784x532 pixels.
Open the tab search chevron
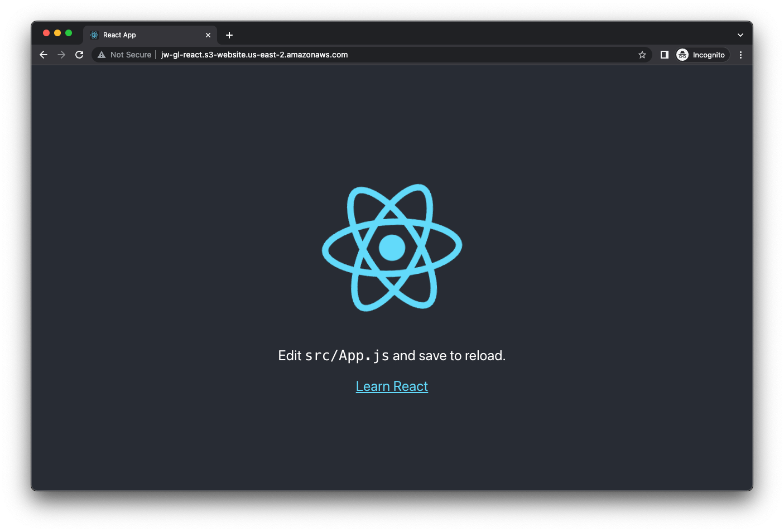(x=740, y=35)
